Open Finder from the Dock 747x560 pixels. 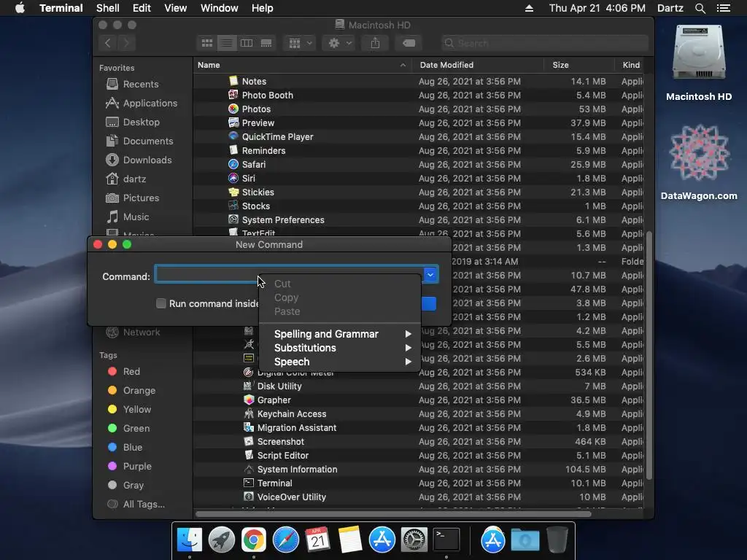click(189, 540)
